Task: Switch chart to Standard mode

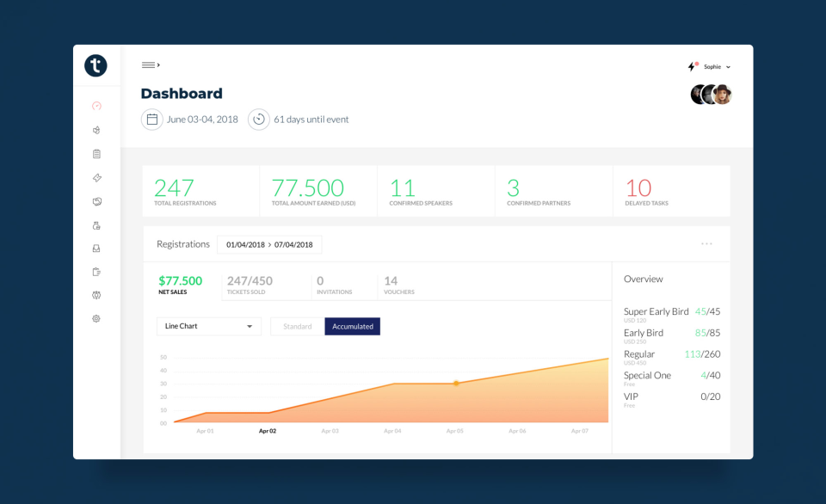Action: 297,327
